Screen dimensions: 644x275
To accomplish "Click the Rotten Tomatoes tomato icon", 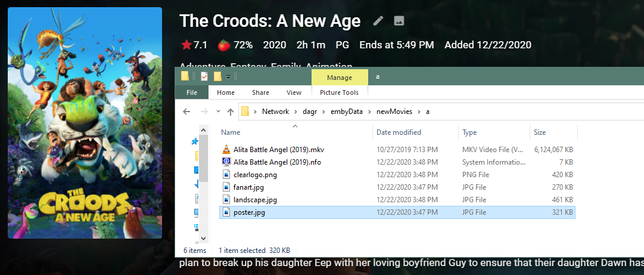I will click(x=222, y=45).
